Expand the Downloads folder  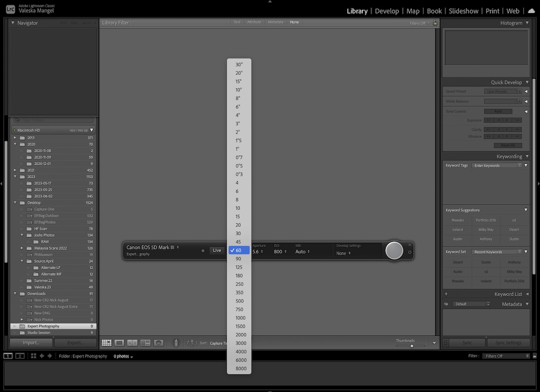coord(15,293)
